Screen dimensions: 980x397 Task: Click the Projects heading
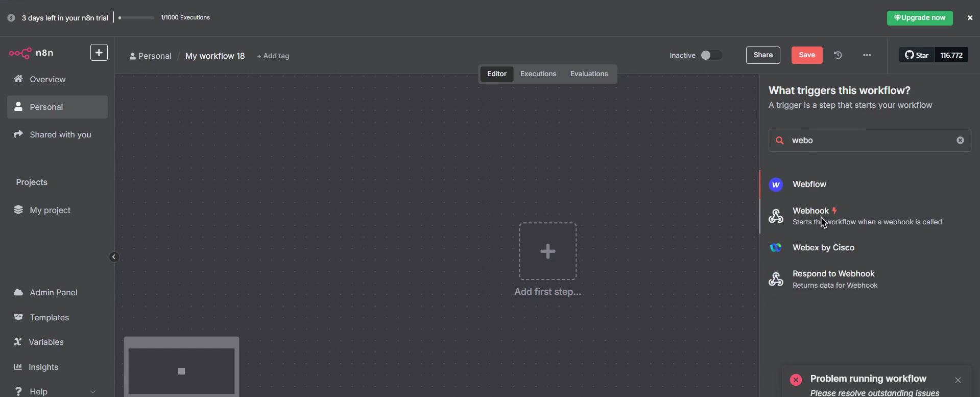pyautogui.click(x=32, y=182)
